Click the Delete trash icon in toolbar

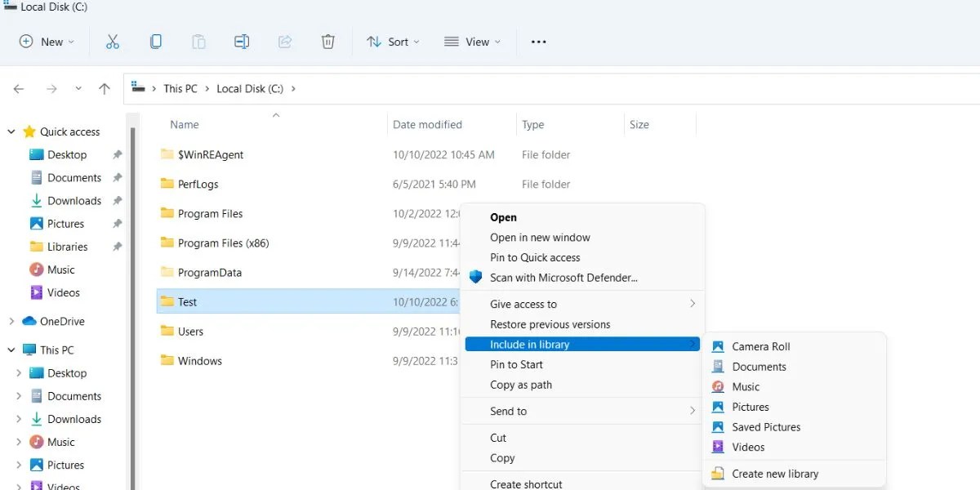click(327, 41)
